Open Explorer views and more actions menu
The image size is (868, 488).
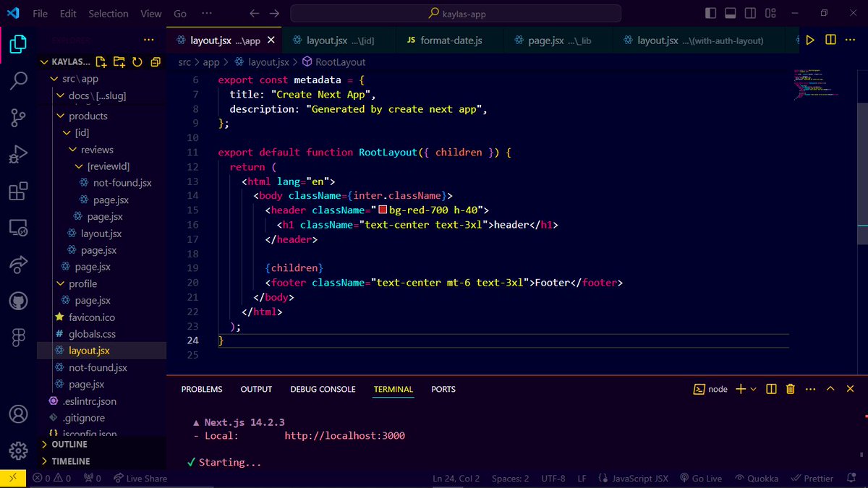pyautogui.click(x=149, y=40)
